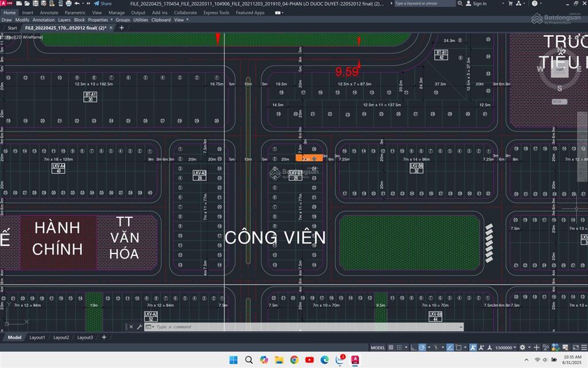Switch to the Model tab
Image resolution: width=588 pixels, height=368 pixels.
pyautogui.click(x=14, y=337)
